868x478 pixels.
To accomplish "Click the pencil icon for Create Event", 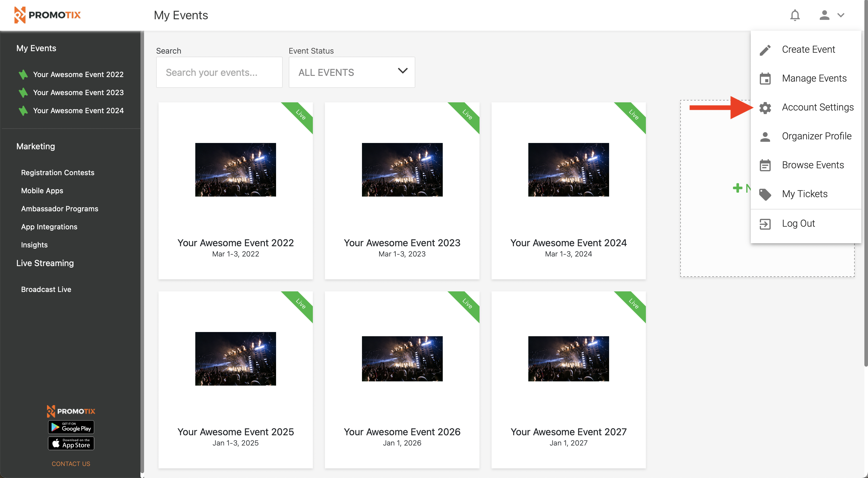I will [x=765, y=50].
